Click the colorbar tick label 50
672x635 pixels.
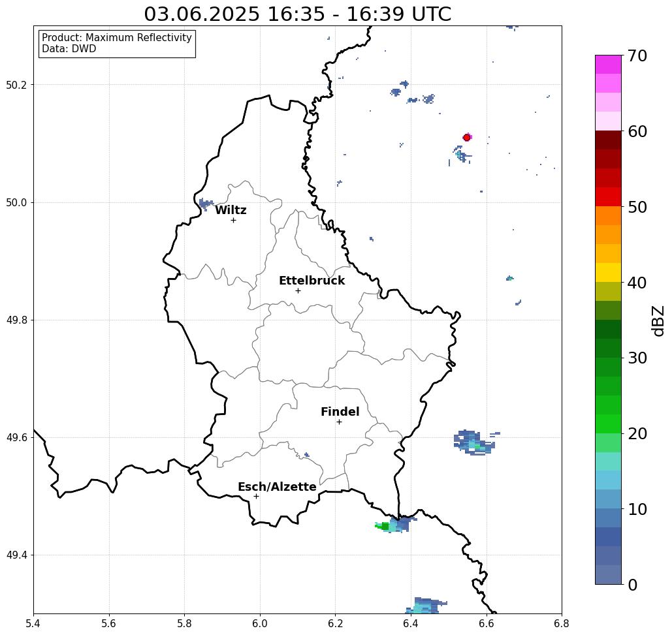[637, 207]
